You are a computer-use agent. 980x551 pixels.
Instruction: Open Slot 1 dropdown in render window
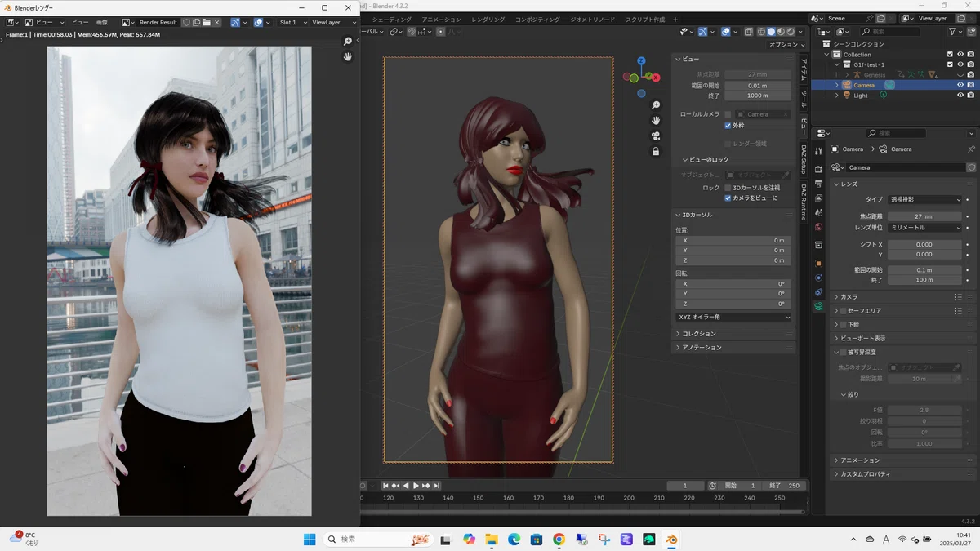click(x=292, y=23)
